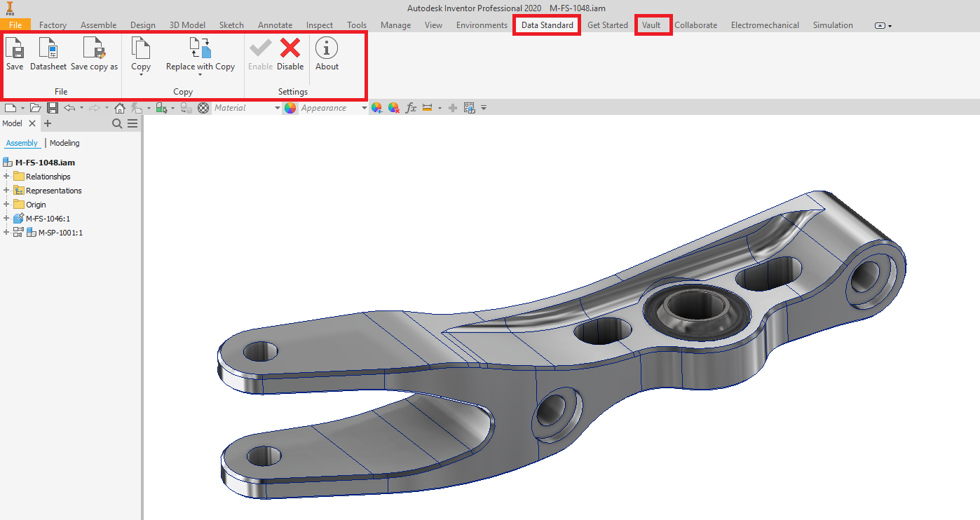This screenshot has height=520, width=980.
Task: Click the greyed Redo arrow icon
Action: coord(94,108)
